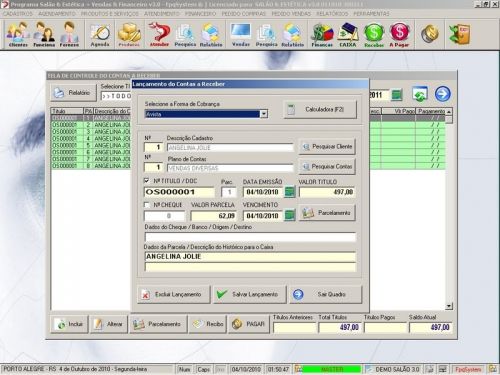This screenshot has width=500, height=375.
Task: Click the Nº CHEQUE number field
Action: [x=164, y=216]
